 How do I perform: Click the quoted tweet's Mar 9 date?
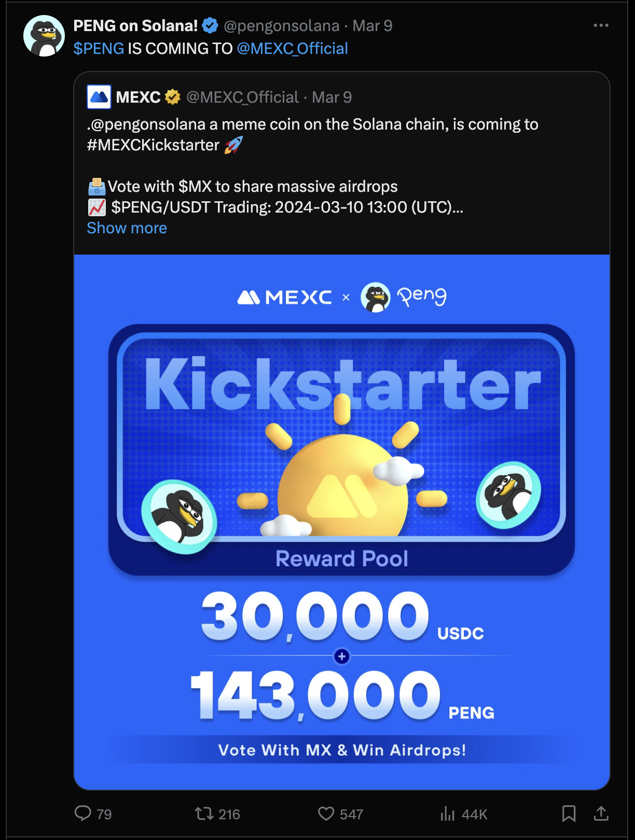332,97
